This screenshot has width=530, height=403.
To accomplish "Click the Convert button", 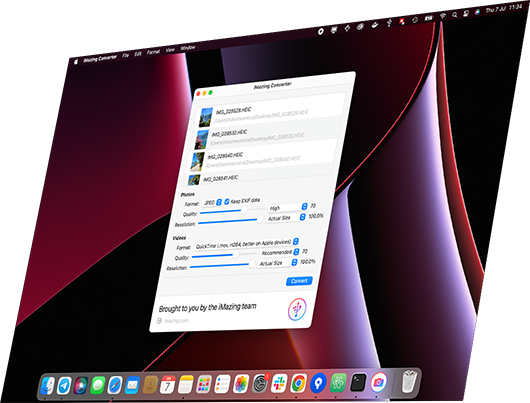I will [x=299, y=281].
